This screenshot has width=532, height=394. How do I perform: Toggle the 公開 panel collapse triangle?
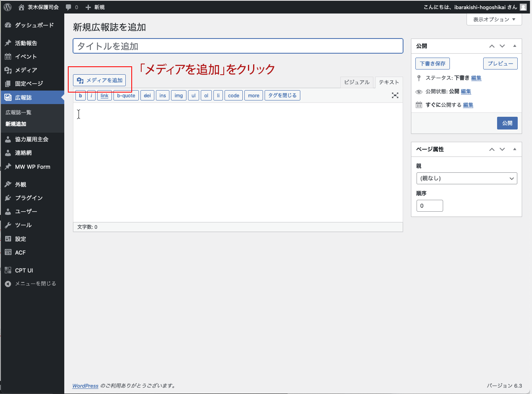515,46
